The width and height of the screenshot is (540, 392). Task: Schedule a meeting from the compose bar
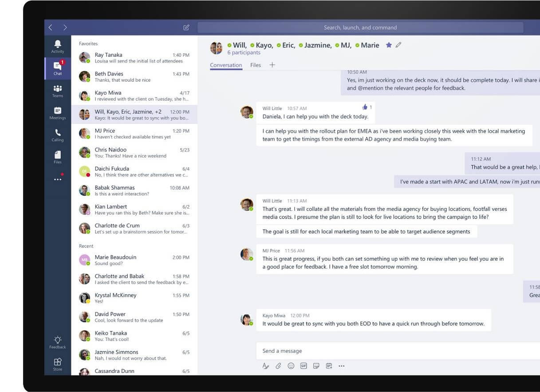click(x=329, y=366)
